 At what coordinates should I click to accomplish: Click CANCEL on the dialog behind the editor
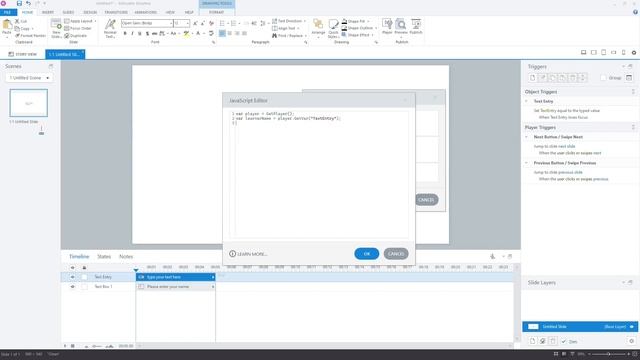coord(427,200)
